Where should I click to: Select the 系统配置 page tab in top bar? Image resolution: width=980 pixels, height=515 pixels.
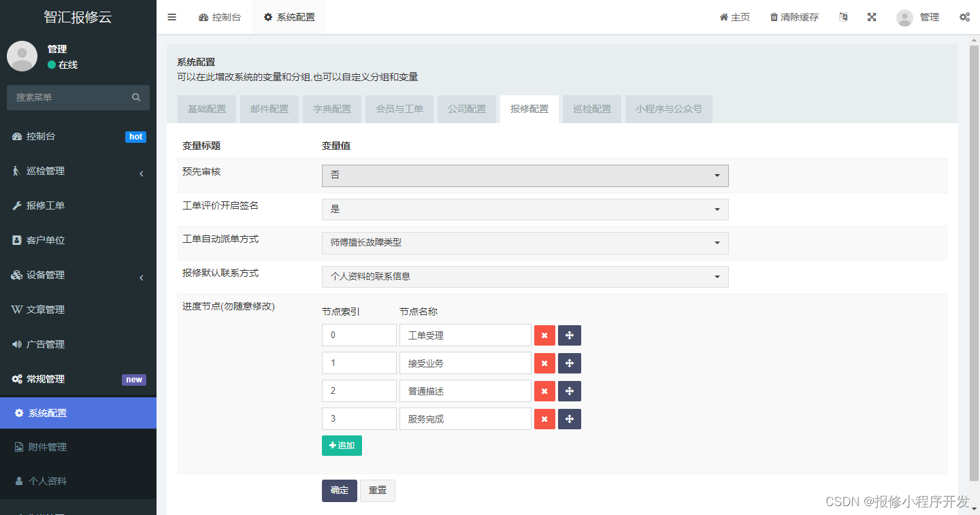289,17
